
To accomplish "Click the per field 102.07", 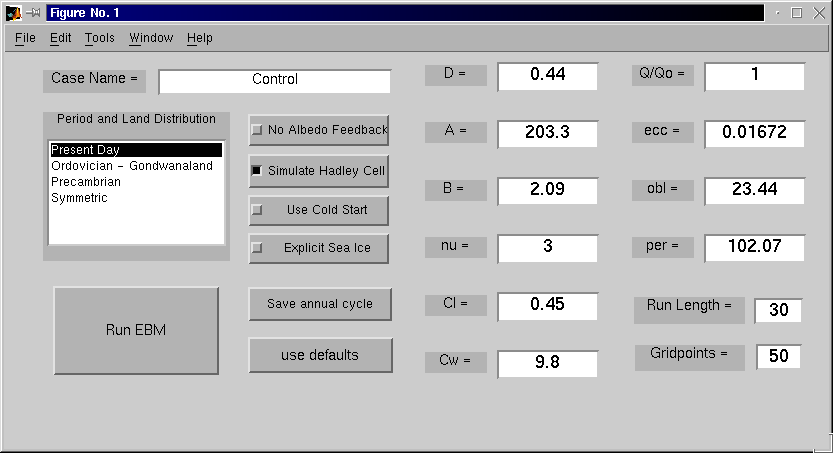I will pos(755,248).
